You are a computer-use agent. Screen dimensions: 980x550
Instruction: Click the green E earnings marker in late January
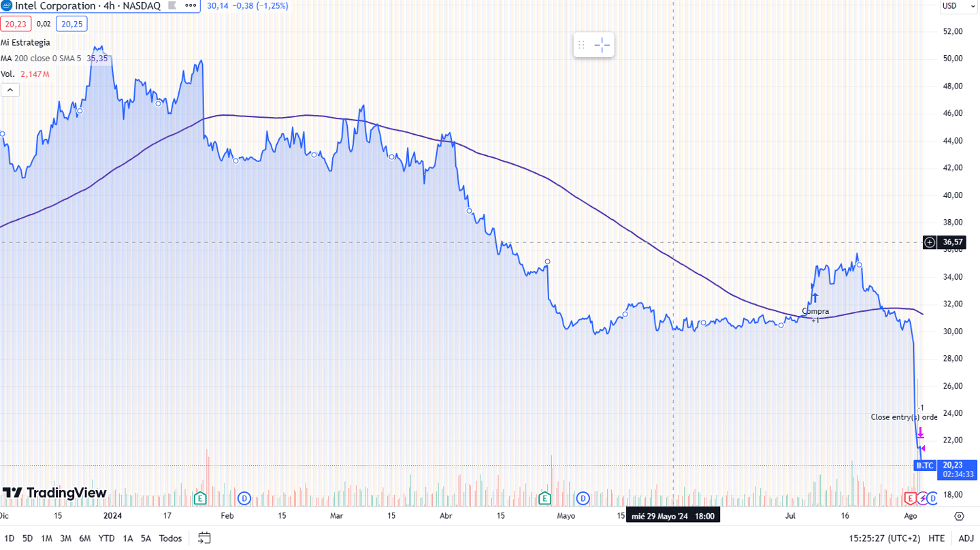click(x=200, y=499)
